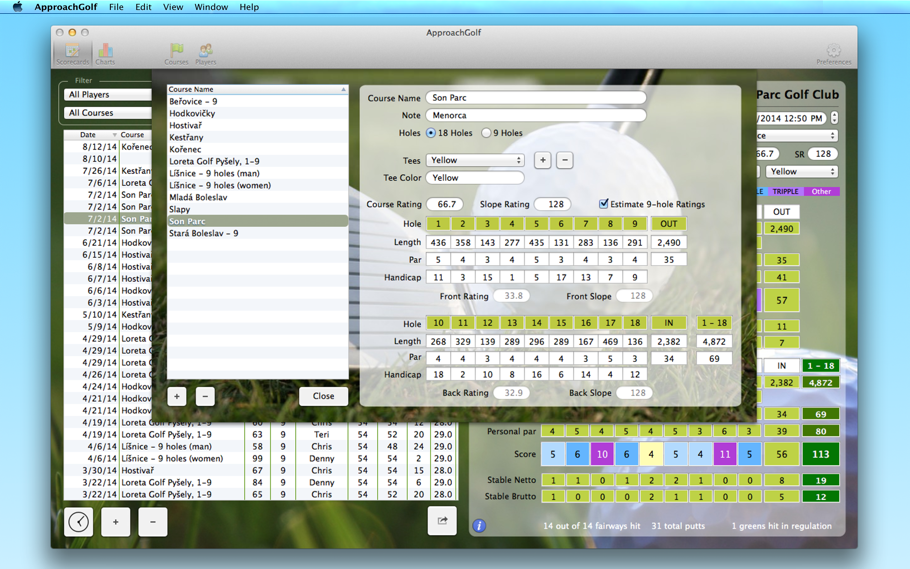Image resolution: width=910 pixels, height=569 pixels.
Task: Sort scorecards by Date column header
Action: point(91,135)
